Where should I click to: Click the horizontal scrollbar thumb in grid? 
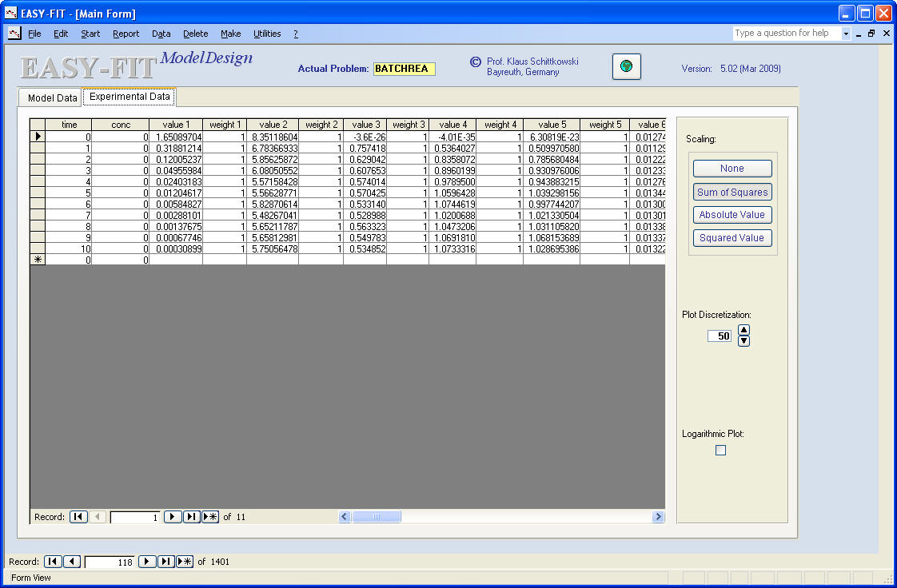coord(377,517)
